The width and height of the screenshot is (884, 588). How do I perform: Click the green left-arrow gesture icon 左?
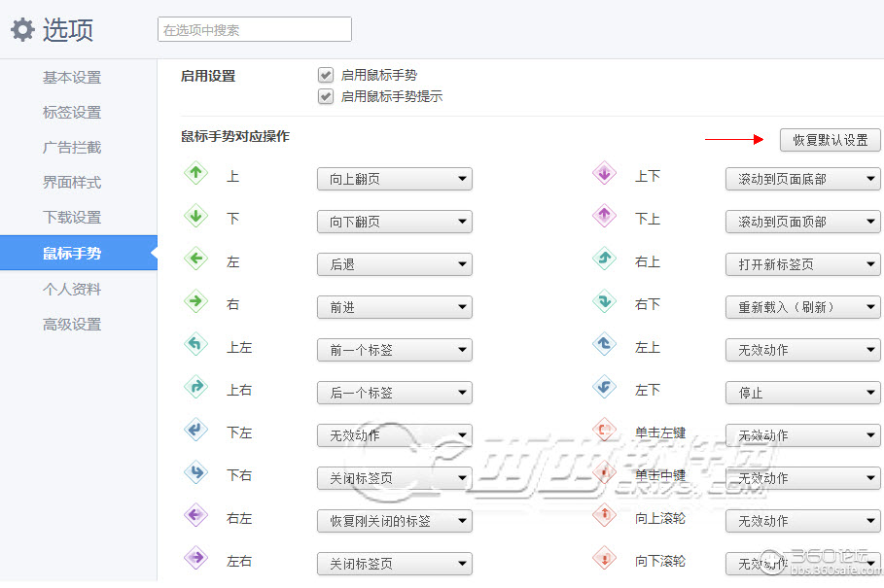coord(196,259)
